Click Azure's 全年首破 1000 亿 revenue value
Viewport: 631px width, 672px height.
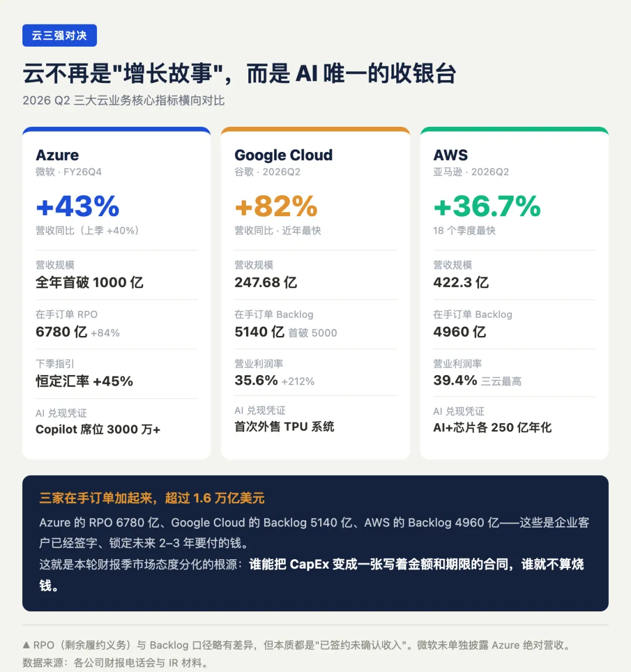click(89, 282)
